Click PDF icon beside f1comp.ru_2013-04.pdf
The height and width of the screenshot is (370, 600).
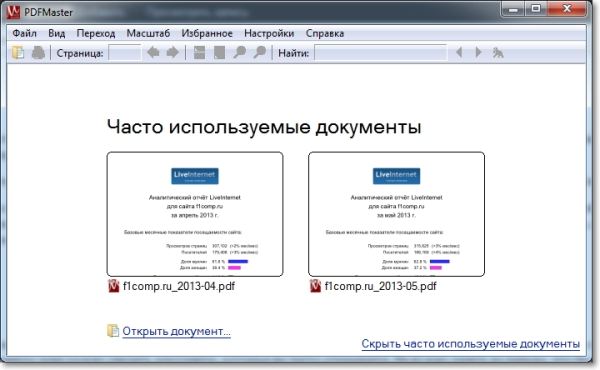[x=114, y=286]
